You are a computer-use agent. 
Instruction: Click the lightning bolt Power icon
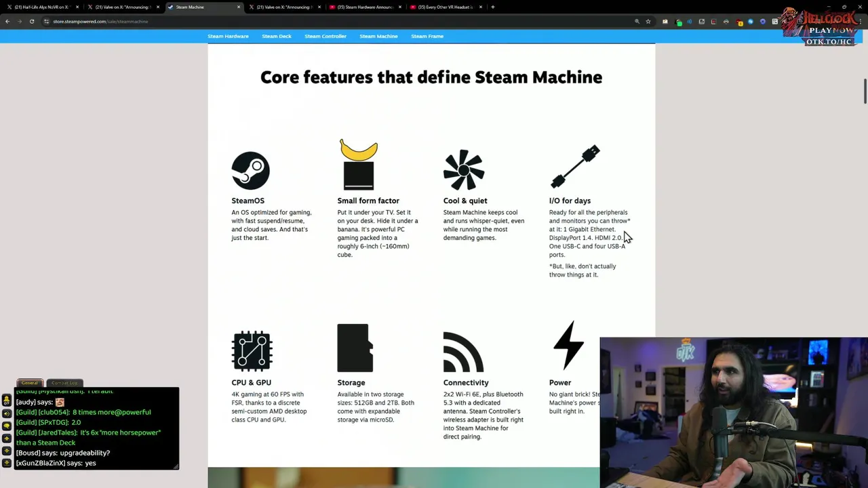coord(568,345)
